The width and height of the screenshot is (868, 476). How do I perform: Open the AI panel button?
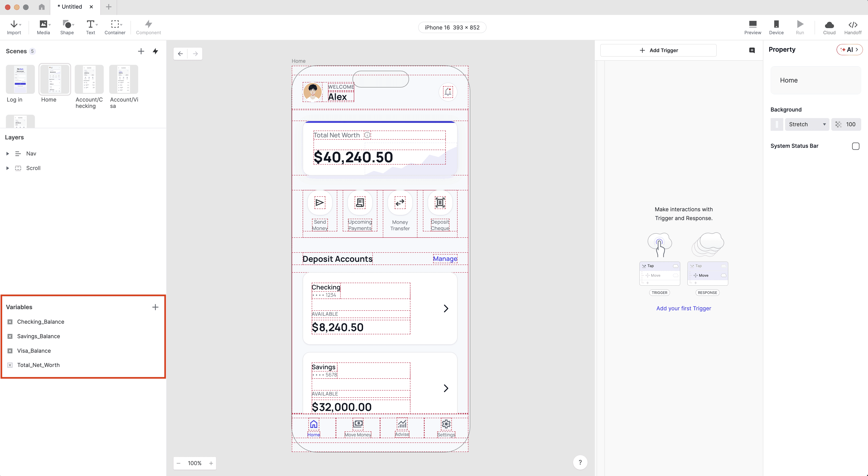tap(849, 50)
